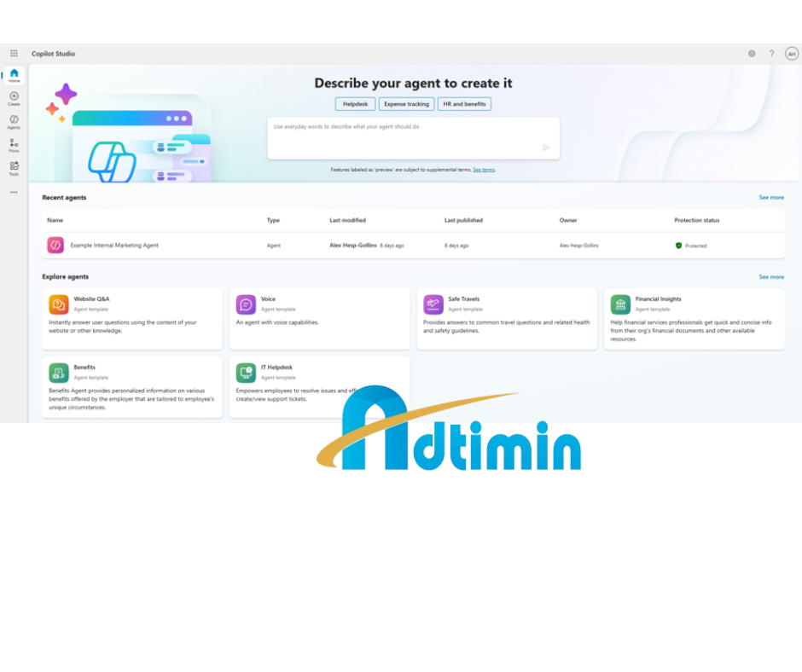
Task: Expand the more options ellipsis in sidebar
Action: coord(14,192)
